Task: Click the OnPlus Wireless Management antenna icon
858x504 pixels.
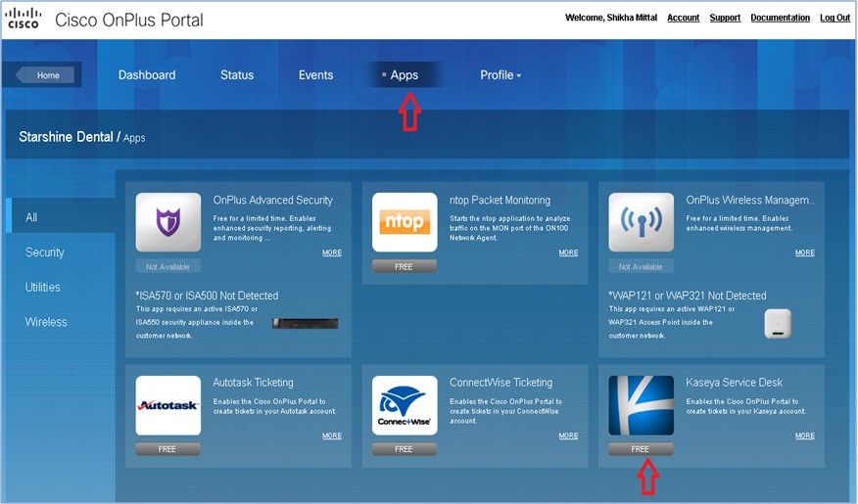Action: pyautogui.click(x=641, y=222)
